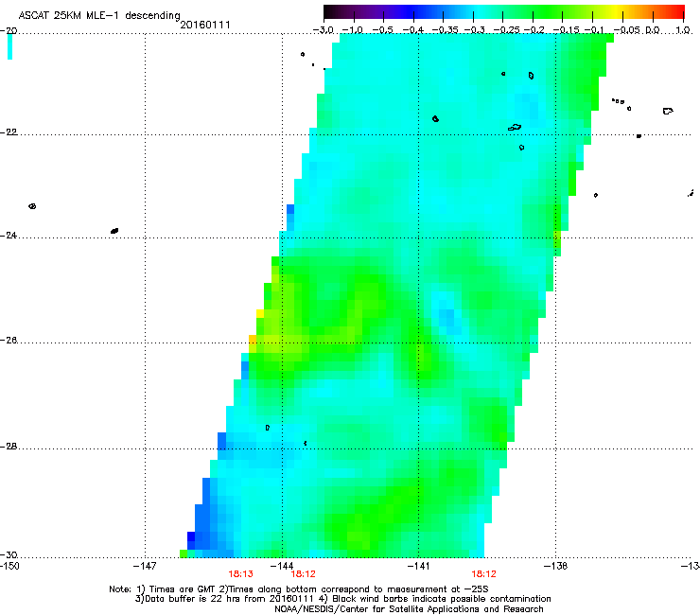Click the color scale label -3.0
Screen dimensions: 700x615
pyautogui.click(x=323, y=30)
